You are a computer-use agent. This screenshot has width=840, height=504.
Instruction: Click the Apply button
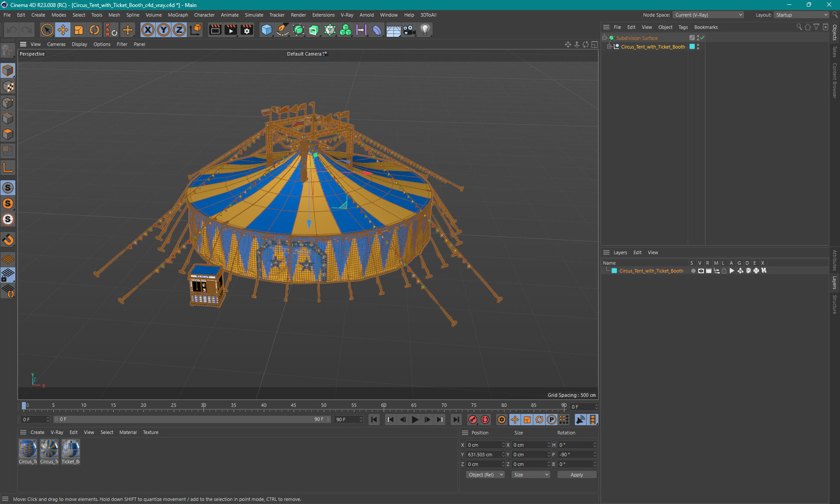point(577,475)
